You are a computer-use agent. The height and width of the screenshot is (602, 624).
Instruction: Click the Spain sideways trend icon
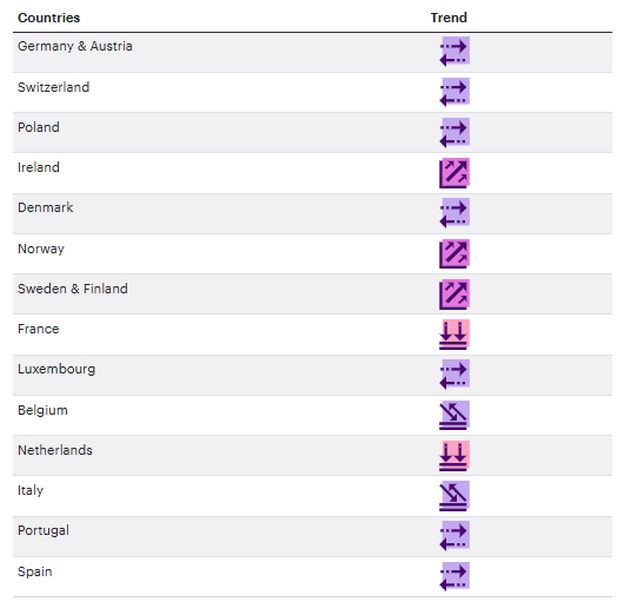pos(454,576)
